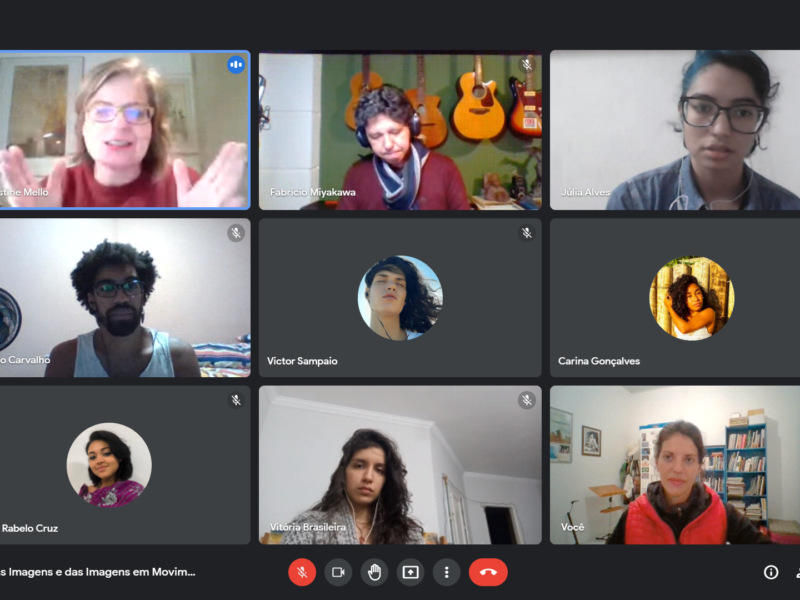800x600 pixels.
Task: Open meeting details info icon
Action: pyautogui.click(x=771, y=572)
